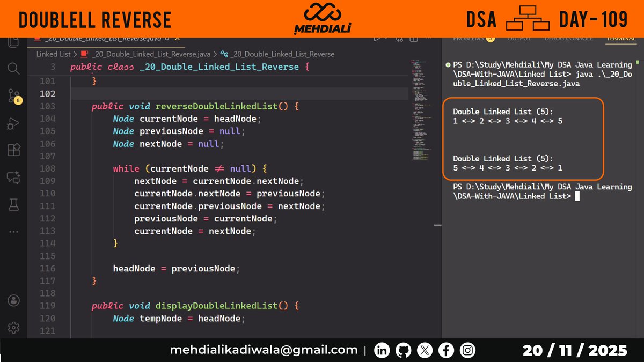The height and width of the screenshot is (362, 644).
Task: Click the mehdialikadiwala@gmail.com email address
Action: click(264, 350)
